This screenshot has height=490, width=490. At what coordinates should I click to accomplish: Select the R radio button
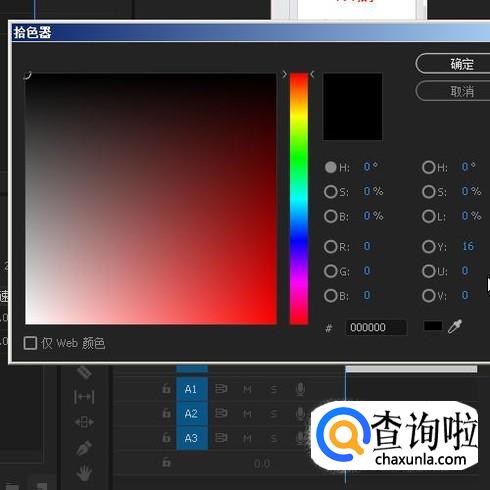(331, 247)
